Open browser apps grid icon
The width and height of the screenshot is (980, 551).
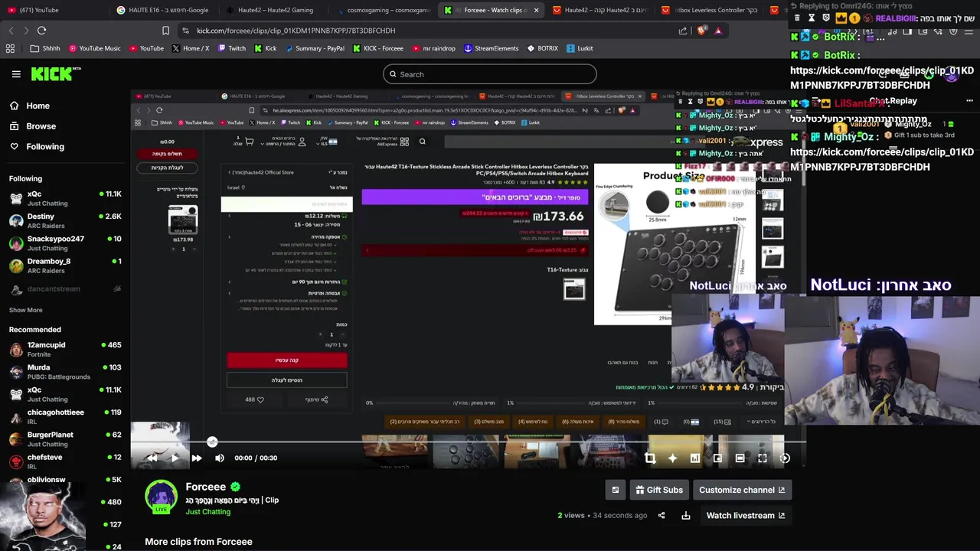tap(10, 48)
